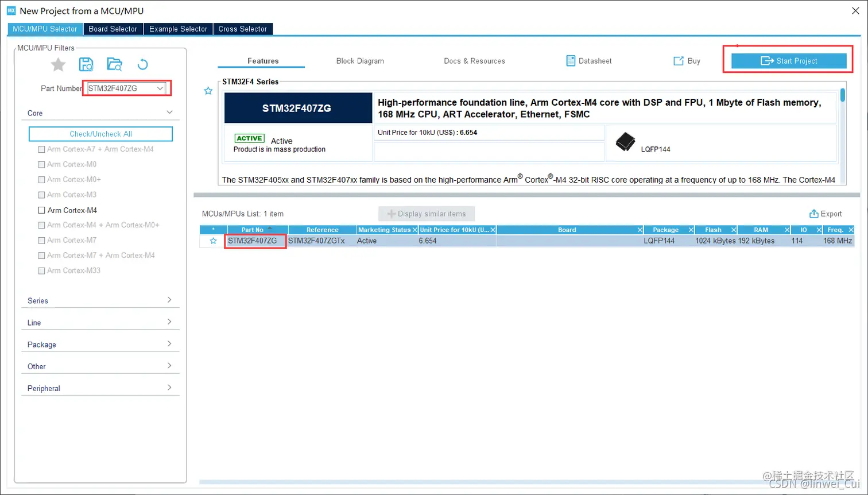Open the Datasheet link
868x495 pixels.
click(595, 61)
